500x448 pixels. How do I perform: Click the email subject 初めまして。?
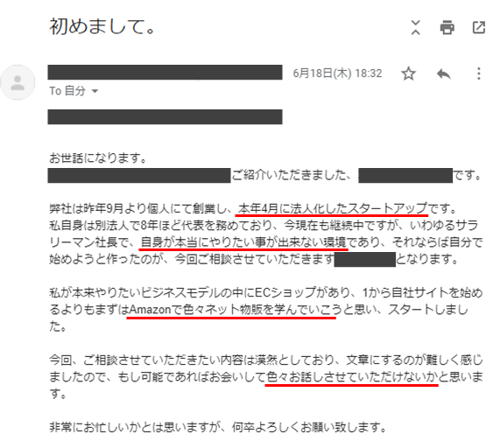click(x=102, y=26)
